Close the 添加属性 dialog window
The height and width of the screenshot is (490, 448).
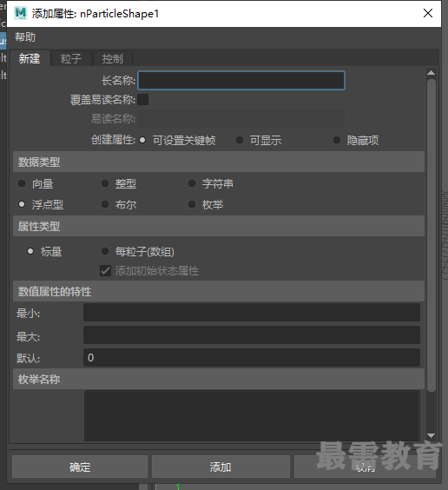tap(428, 13)
